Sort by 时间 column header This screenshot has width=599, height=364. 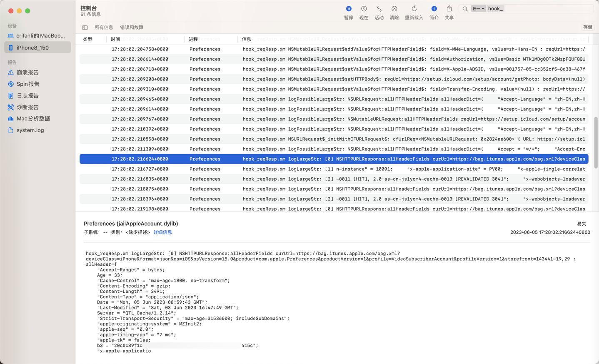[x=115, y=39]
